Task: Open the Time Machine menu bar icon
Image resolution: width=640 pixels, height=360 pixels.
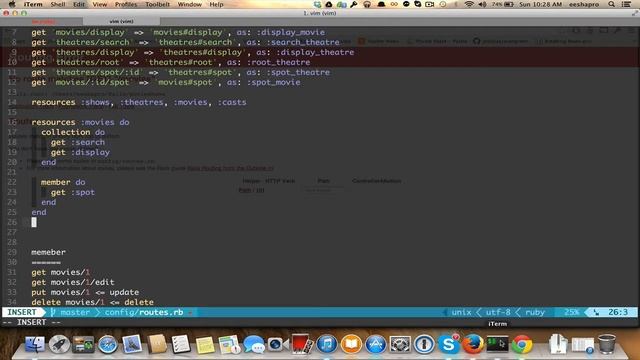Action: [x=443, y=4]
